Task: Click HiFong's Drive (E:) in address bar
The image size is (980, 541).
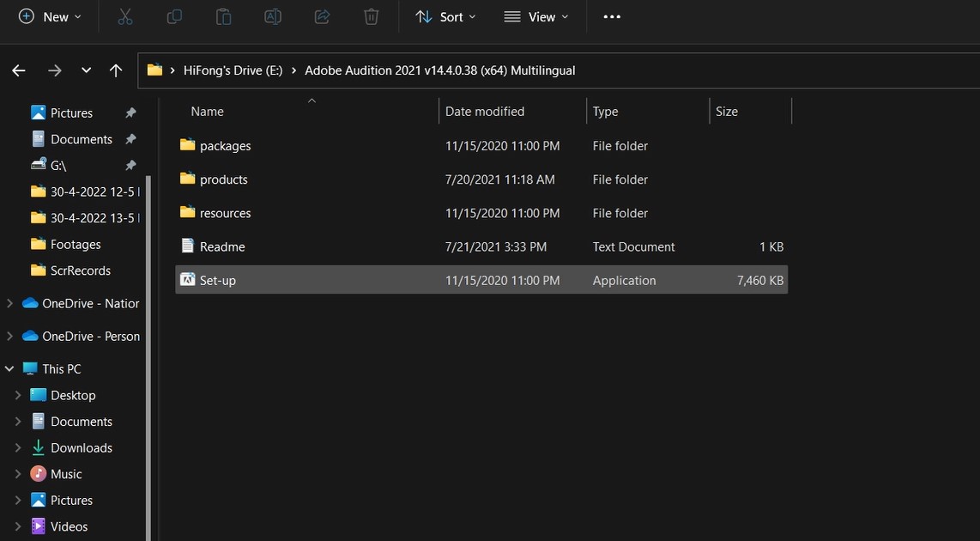Action: pos(233,70)
